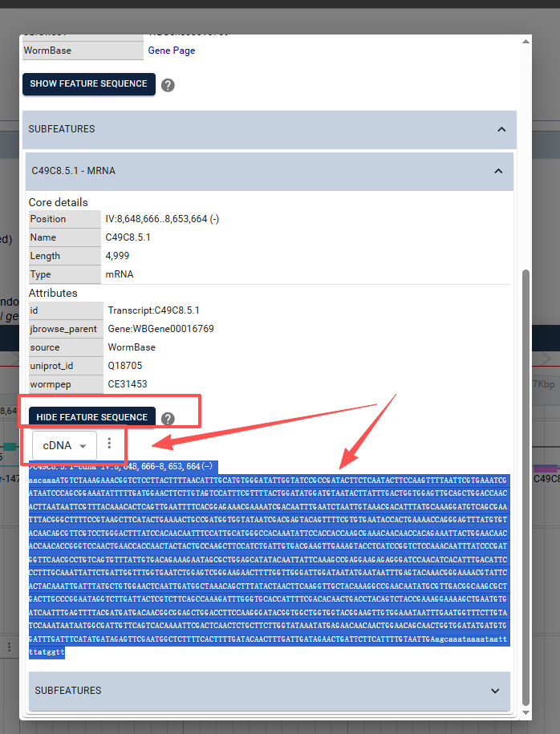
Task: Open the three-dot sequence options menu
Action: tap(110, 444)
